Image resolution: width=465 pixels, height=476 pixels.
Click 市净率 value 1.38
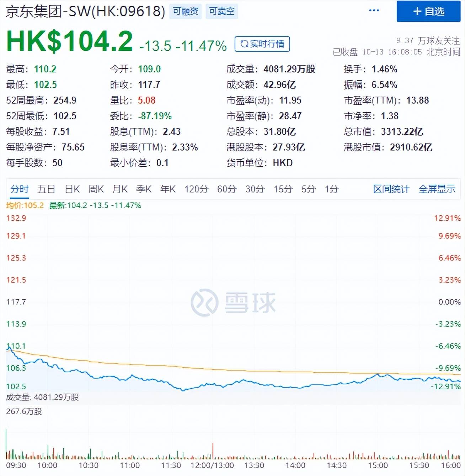click(x=390, y=116)
